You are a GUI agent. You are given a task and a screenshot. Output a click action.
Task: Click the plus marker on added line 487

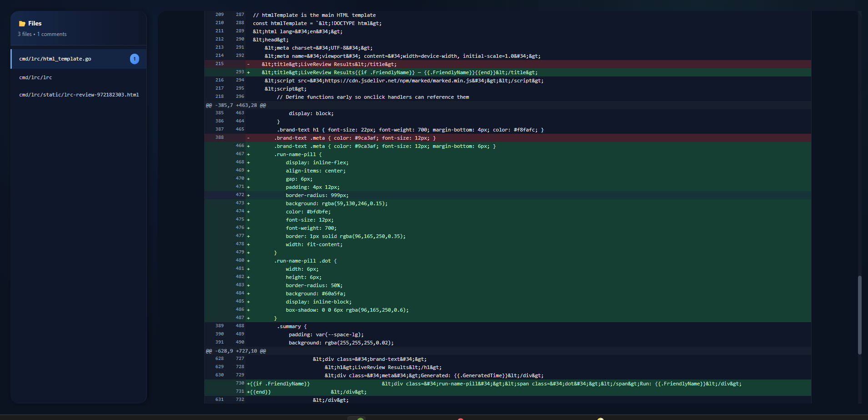[248, 318]
